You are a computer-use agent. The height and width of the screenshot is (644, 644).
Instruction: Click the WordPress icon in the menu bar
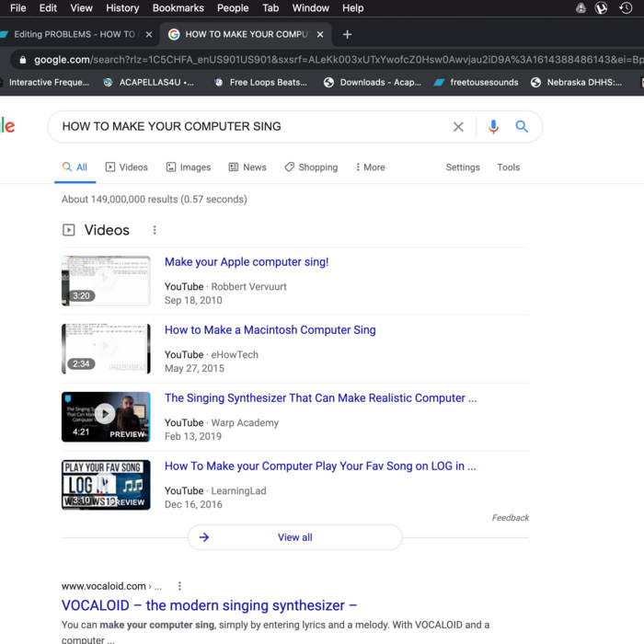pos(602,8)
